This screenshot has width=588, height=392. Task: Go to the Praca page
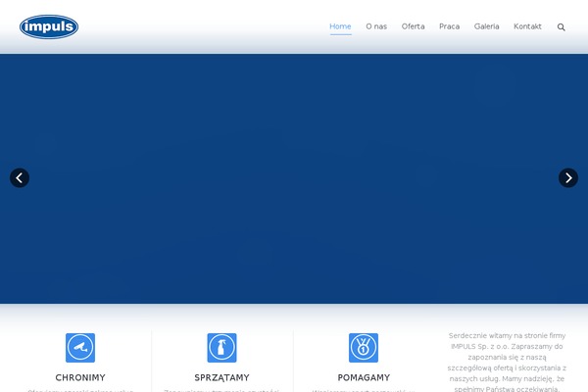449,26
